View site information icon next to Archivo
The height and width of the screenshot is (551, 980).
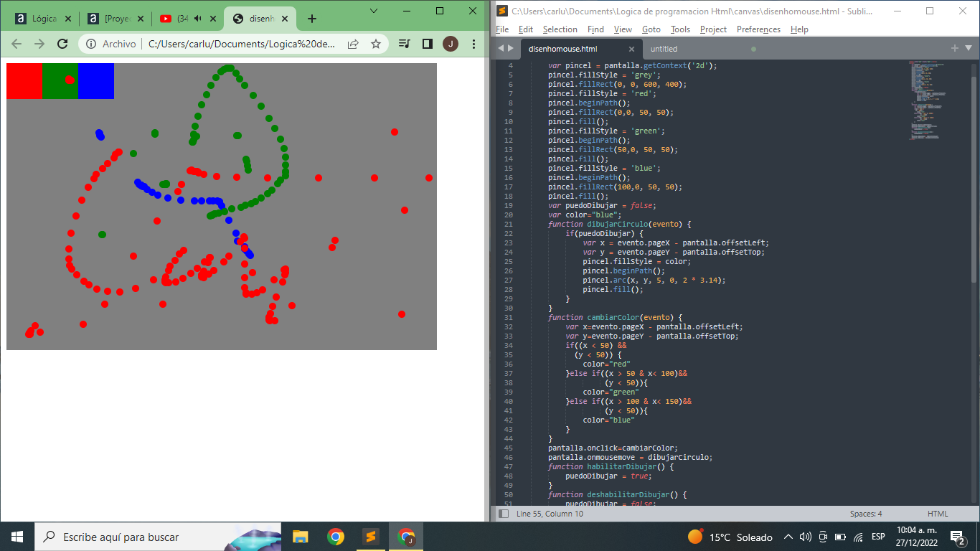91,44
